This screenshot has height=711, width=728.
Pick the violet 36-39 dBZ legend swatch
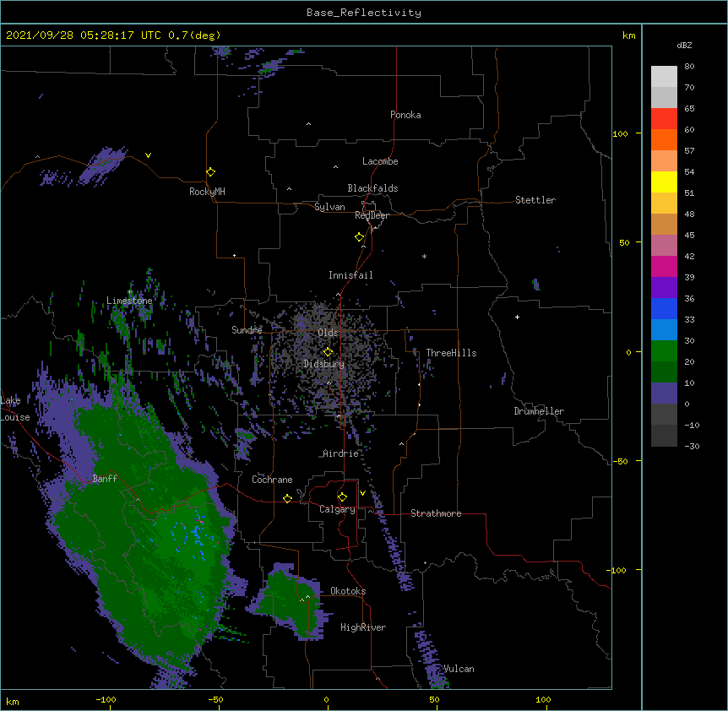(664, 288)
